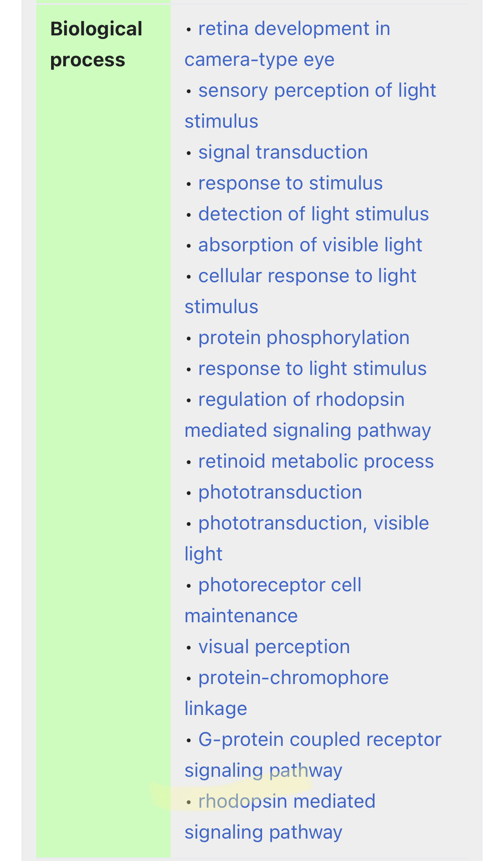Click the green Biological process column area
This screenshot has height=861, width=504.
[x=103, y=430]
